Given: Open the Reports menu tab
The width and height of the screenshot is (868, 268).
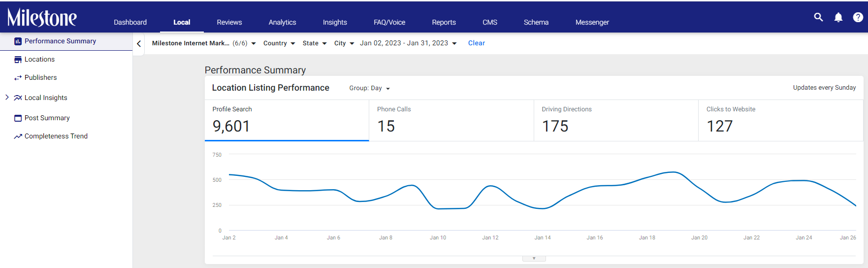Looking at the screenshot, I should 444,22.
